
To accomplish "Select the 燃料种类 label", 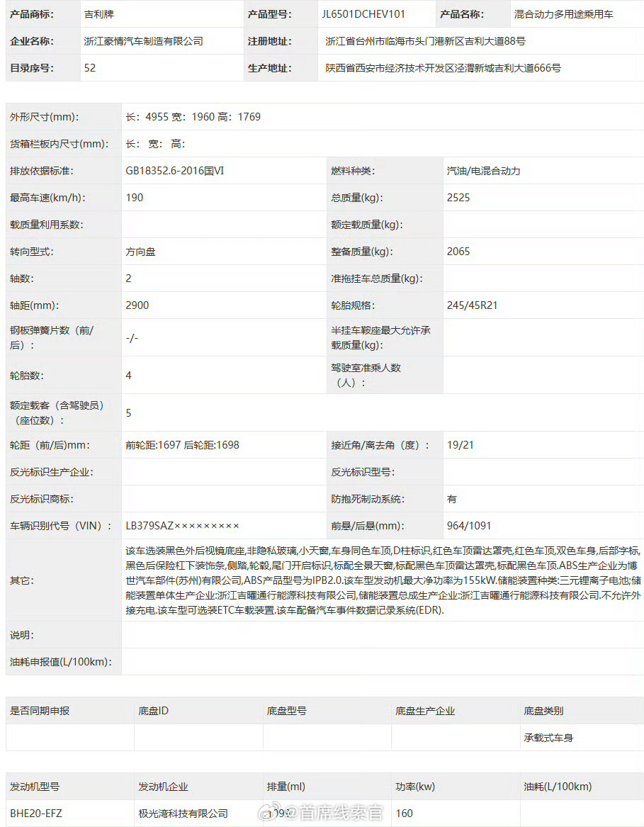I will click(x=353, y=171).
